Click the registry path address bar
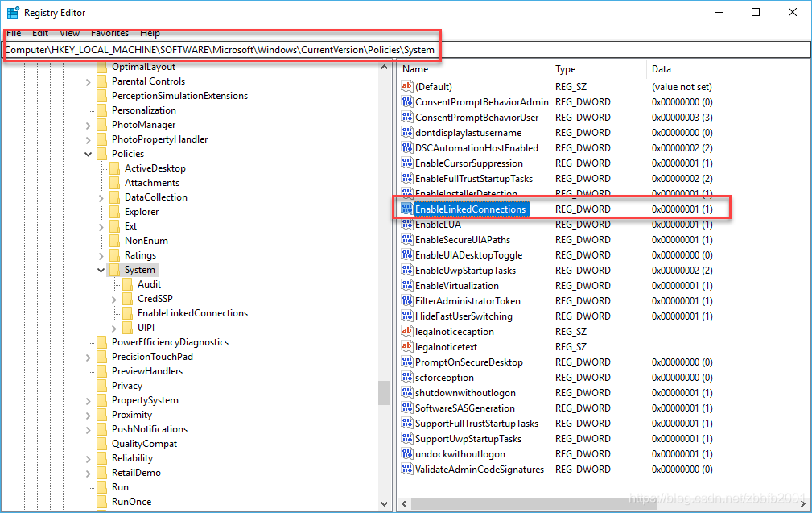 coord(406,50)
